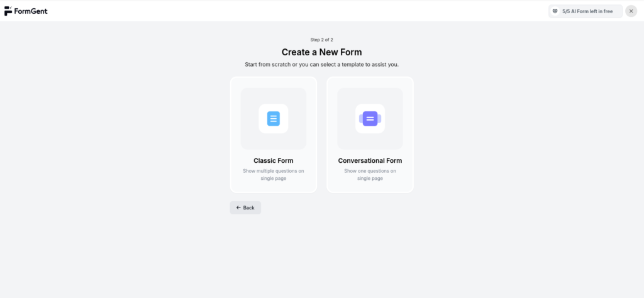Click the "Create a New Form" heading
This screenshot has height=298, width=644.
click(x=321, y=52)
